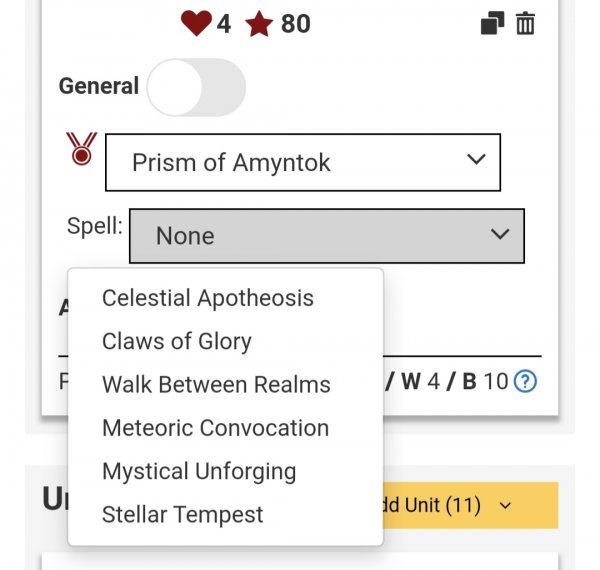
Task: Duplicate this unit with the copy icon
Action: pyautogui.click(x=492, y=23)
